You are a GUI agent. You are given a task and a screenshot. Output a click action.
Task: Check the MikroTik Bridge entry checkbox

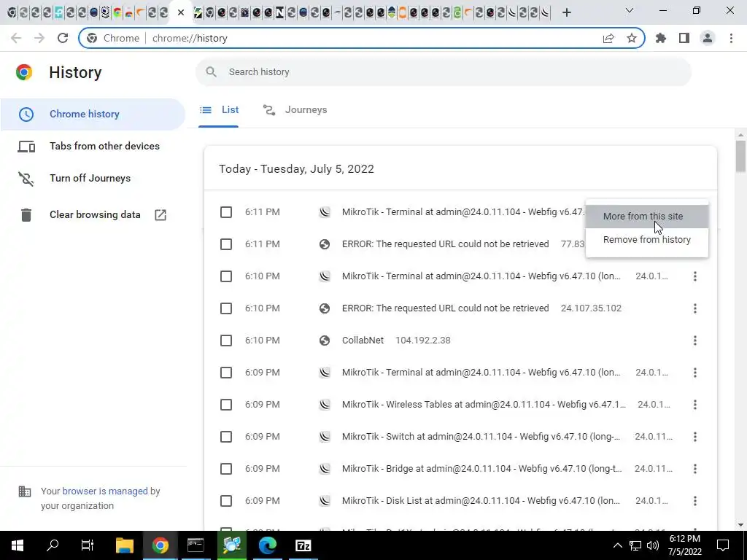tap(226, 469)
